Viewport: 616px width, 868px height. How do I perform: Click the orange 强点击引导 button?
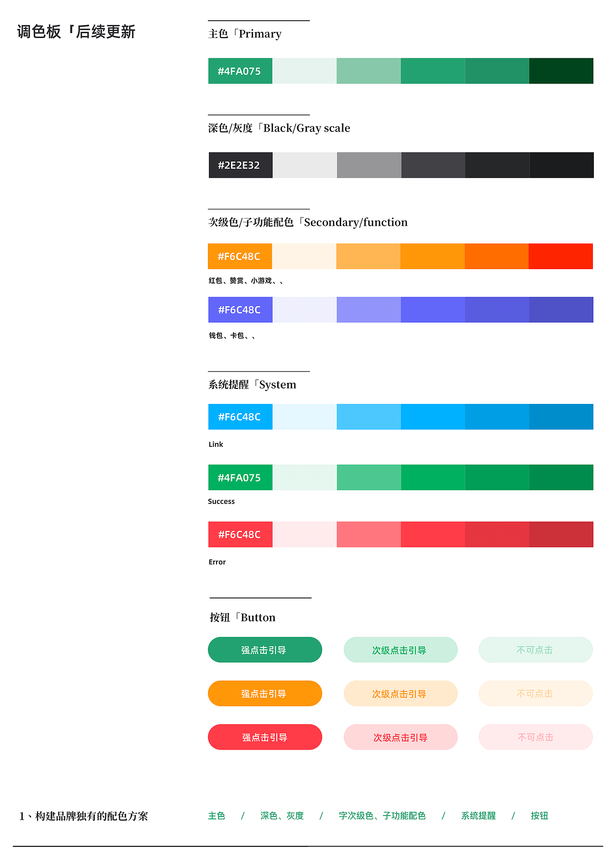tap(265, 693)
